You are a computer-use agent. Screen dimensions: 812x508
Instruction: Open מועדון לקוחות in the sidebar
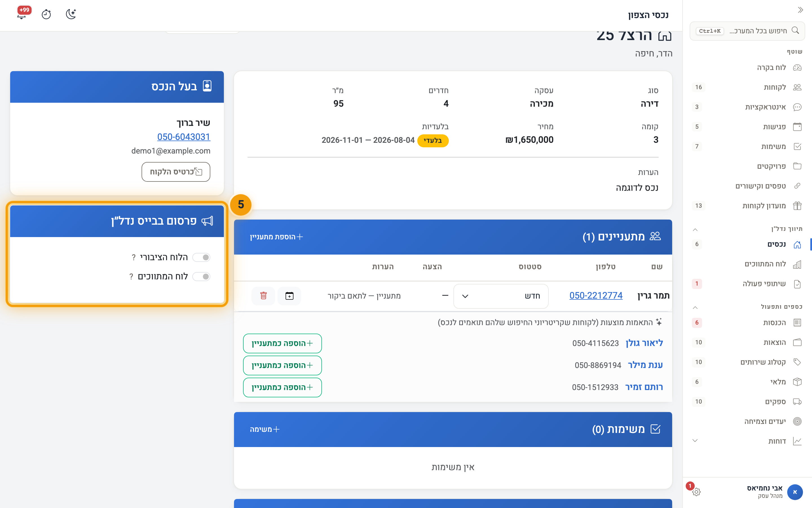[747, 206]
